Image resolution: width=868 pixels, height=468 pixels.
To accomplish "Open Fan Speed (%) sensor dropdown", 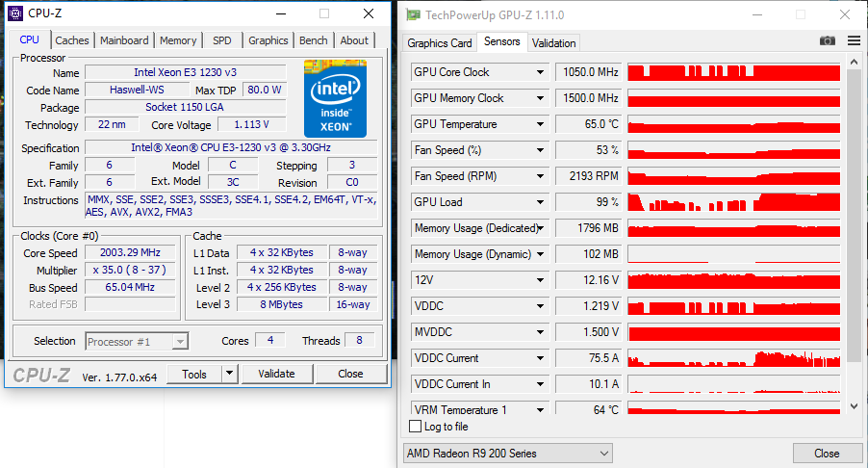I will (x=540, y=150).
